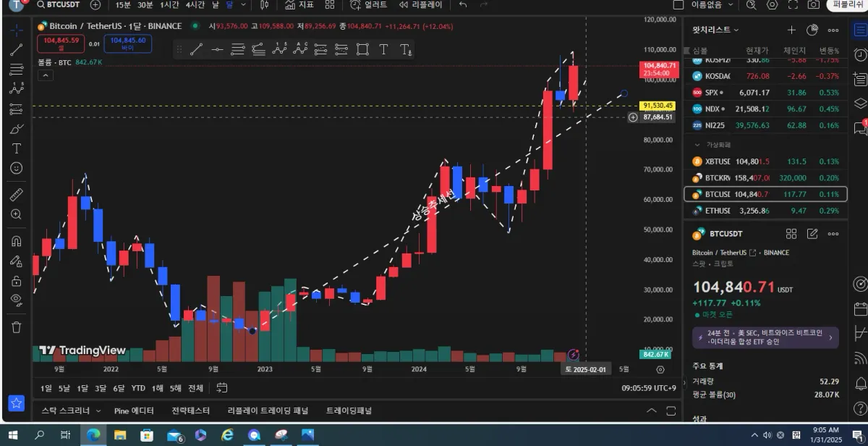Click the blue buy price button 104,845.60
868x446 pixels.
pyautogui.click(x=128, y=43)
